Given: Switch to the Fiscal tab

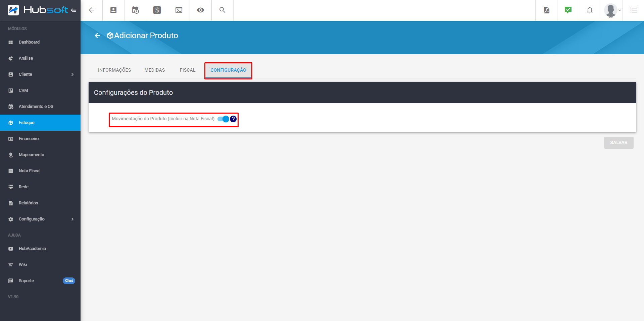Looking at the screenshot, I should point(188,70).
